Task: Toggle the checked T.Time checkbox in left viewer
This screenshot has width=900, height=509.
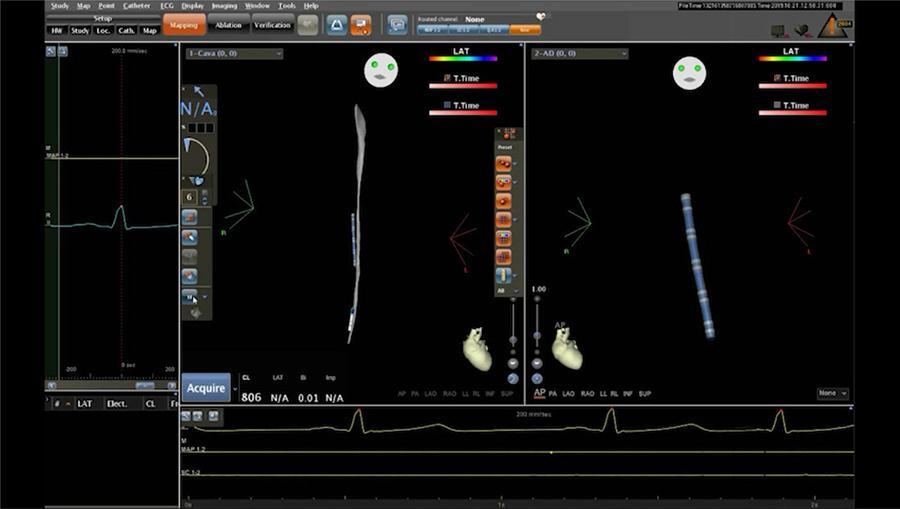Action: [447, 78]
